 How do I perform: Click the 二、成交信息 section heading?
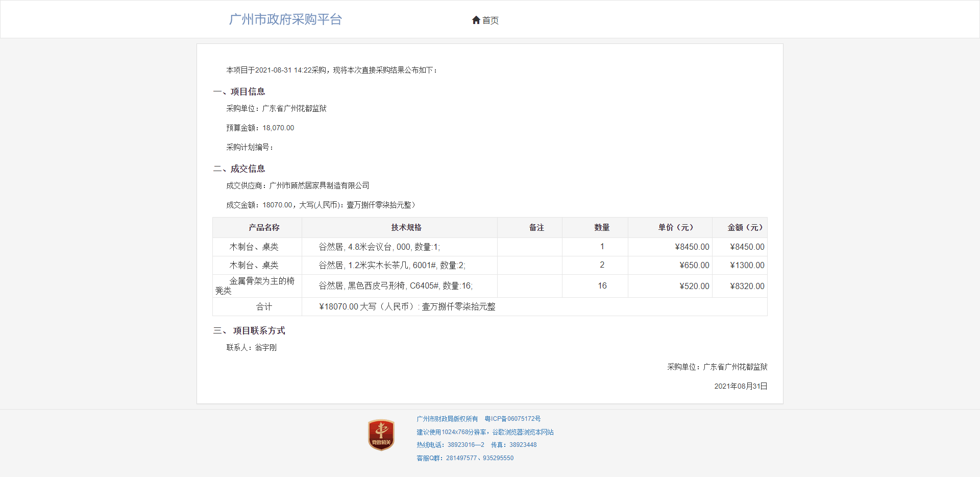[x=239, y=169]
